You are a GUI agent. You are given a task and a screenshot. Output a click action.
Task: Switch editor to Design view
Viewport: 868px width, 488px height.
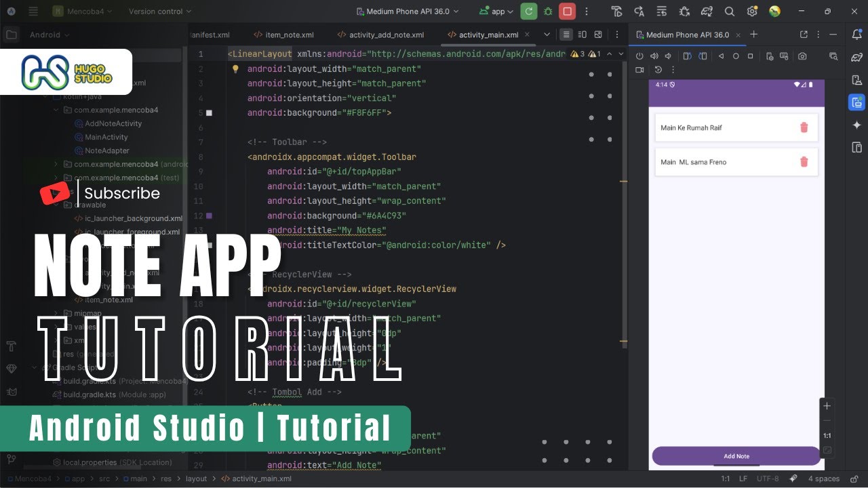click(x=598, y=35)
